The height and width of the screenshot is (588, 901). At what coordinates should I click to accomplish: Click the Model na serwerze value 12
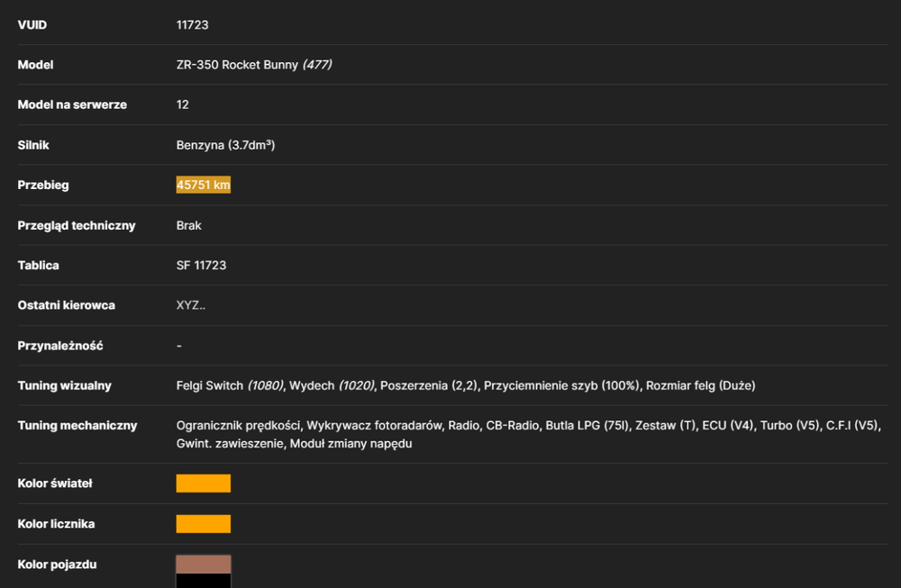coord(183,104)
